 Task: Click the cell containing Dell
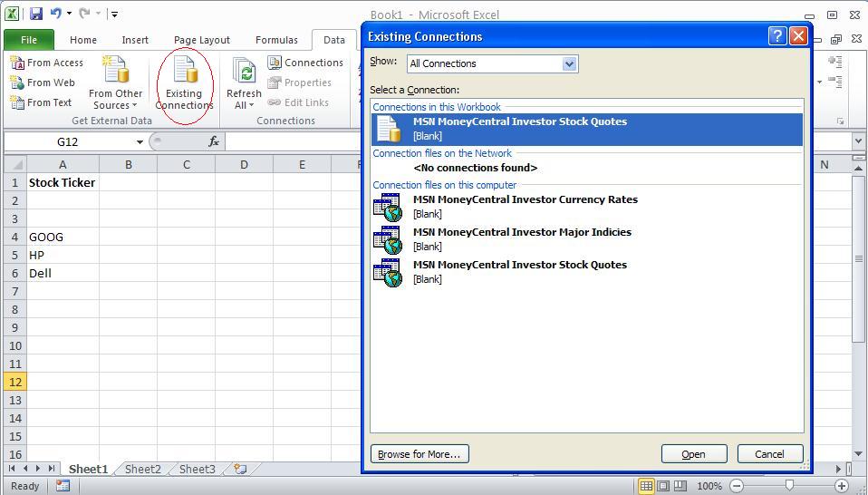(63, 274)
